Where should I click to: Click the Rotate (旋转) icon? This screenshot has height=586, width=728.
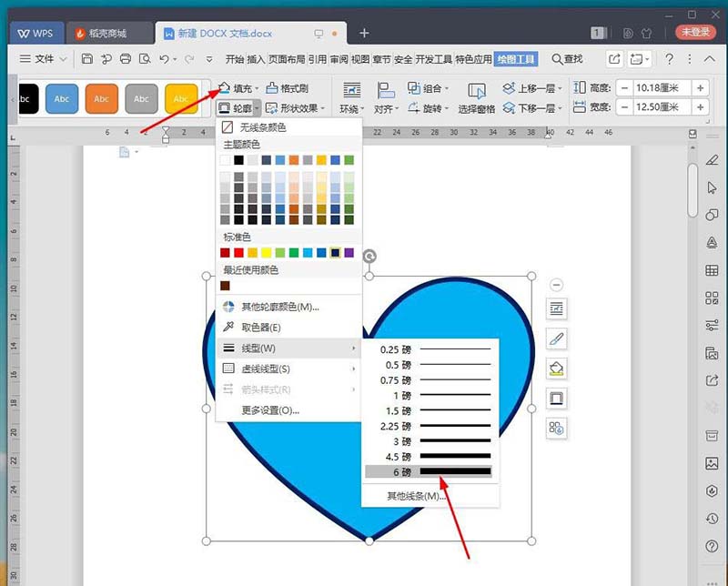425,106
